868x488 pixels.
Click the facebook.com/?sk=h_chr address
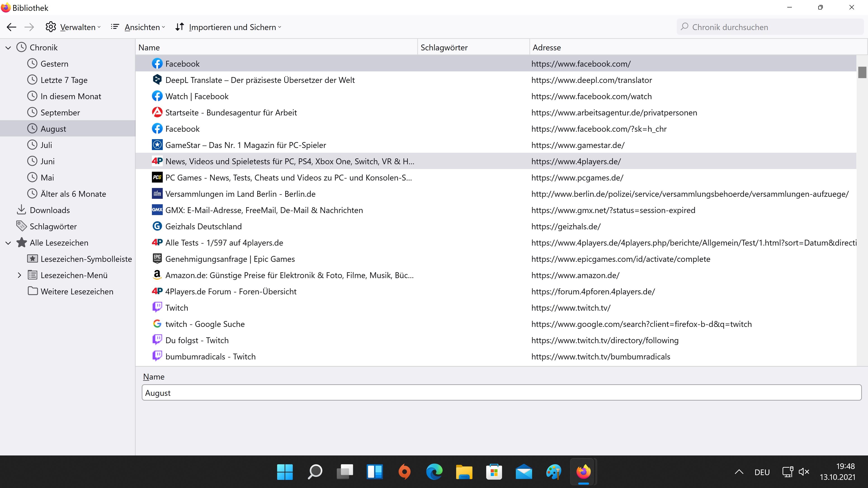coord(599,129)
